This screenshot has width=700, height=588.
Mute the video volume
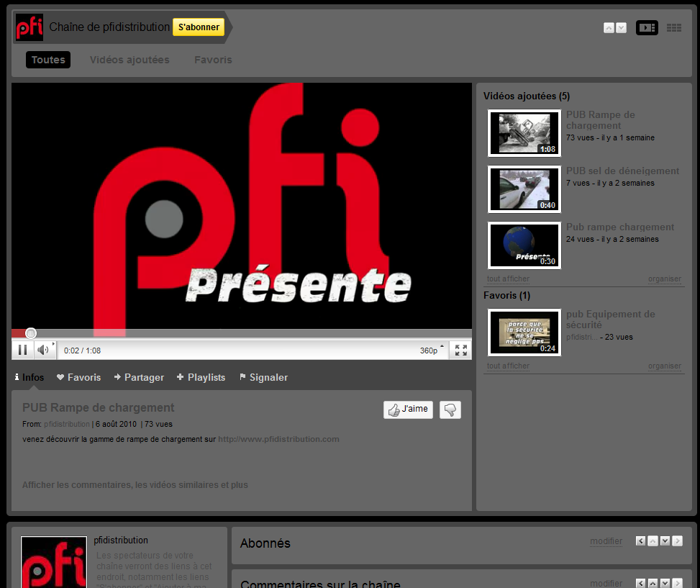[x=43, y=350]
